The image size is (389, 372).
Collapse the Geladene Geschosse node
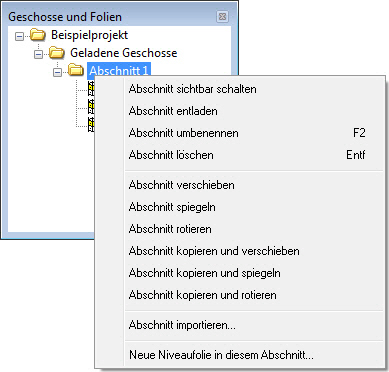point(39,54)
